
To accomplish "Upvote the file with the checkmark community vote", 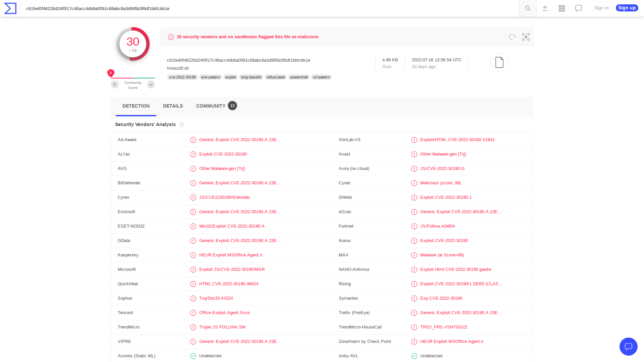I will (151, 84).
